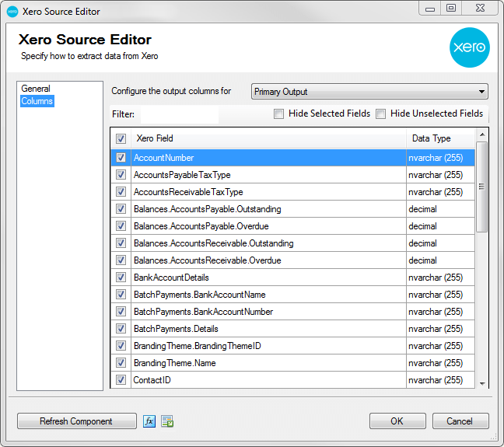Click data type cell of ContactID row

(x=440, y=380)
